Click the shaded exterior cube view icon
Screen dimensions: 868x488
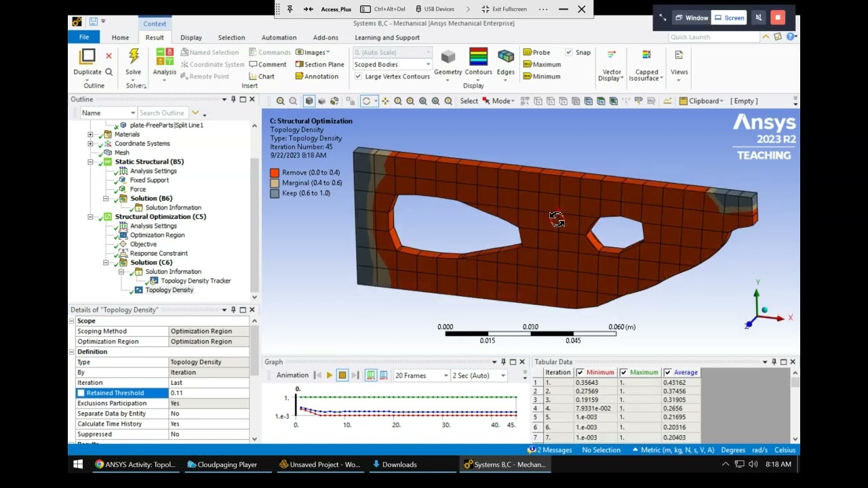[x=309, y=101]
